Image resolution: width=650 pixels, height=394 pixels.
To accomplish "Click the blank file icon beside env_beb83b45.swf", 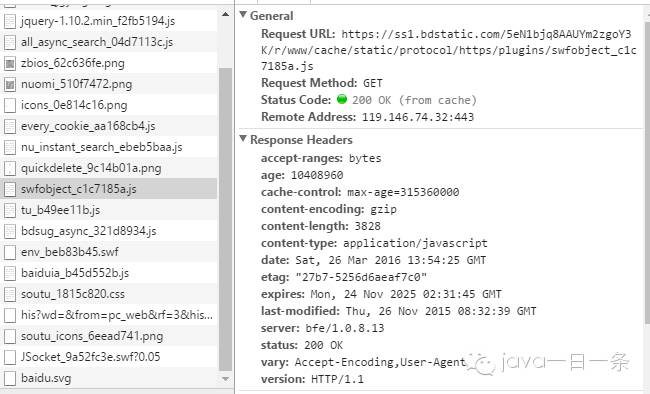I will pyautogui.click(x=10, y=252).
